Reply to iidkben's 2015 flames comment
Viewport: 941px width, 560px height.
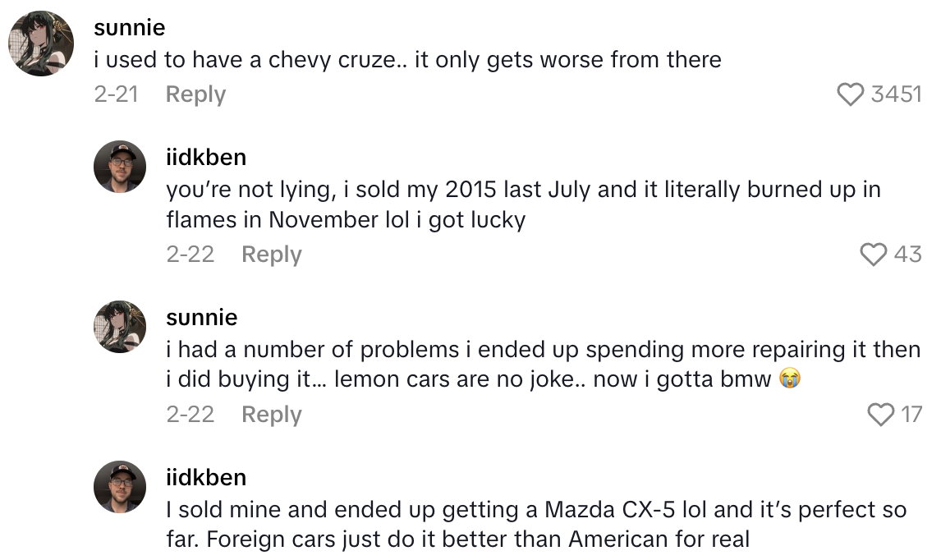(x=271, y=255)
